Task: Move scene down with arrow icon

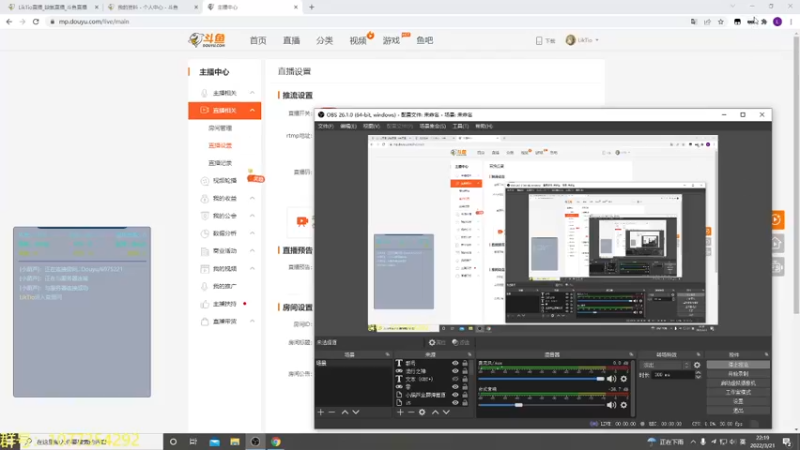Action: tap(356, 412)
